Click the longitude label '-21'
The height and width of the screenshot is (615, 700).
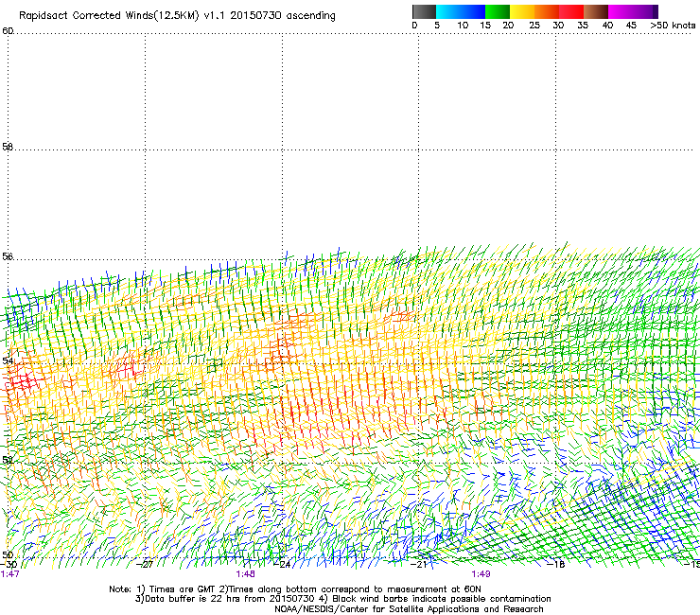tap(418, 564)
